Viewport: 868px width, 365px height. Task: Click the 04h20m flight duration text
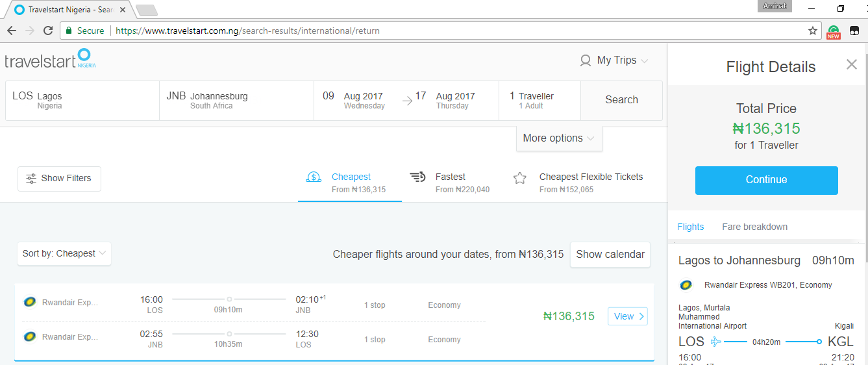766,342
